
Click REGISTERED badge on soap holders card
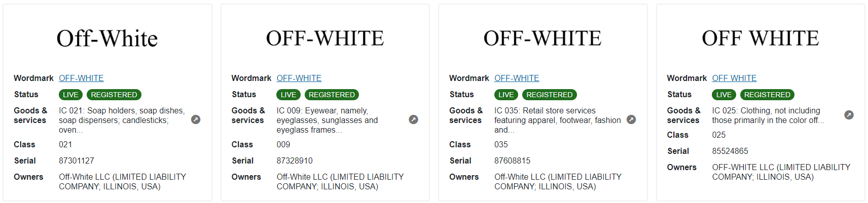tap(114, 95)
